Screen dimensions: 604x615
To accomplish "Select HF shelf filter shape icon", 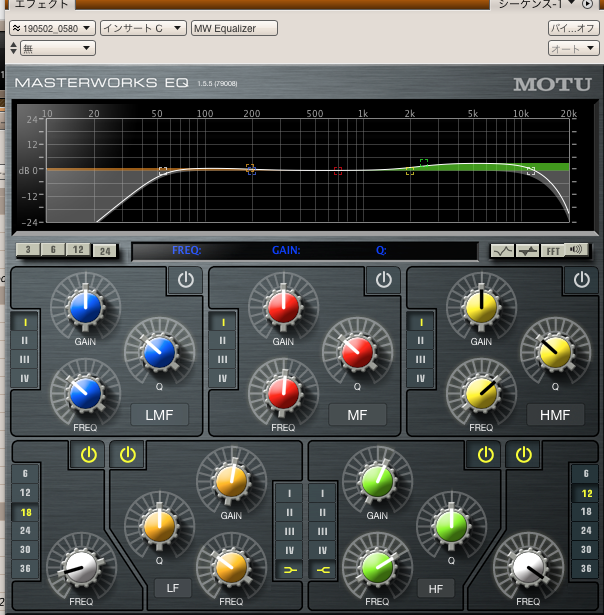I will (x=322, y=570).
